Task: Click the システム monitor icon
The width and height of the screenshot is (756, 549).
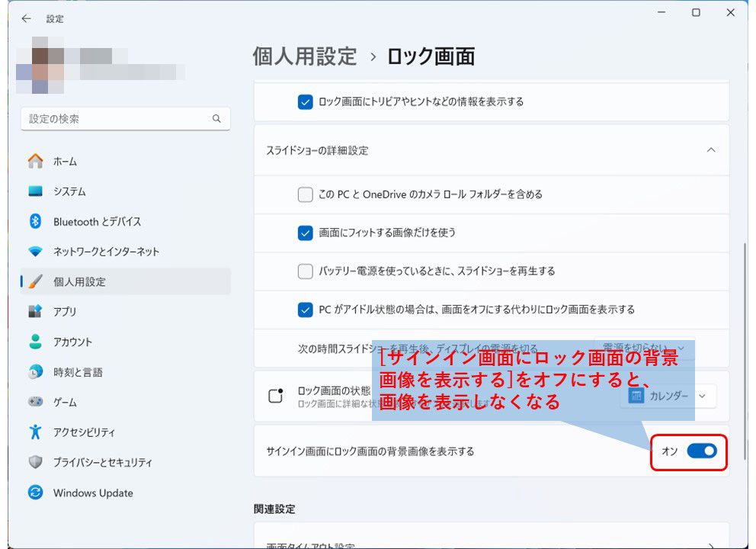Action: pos(35,191)
